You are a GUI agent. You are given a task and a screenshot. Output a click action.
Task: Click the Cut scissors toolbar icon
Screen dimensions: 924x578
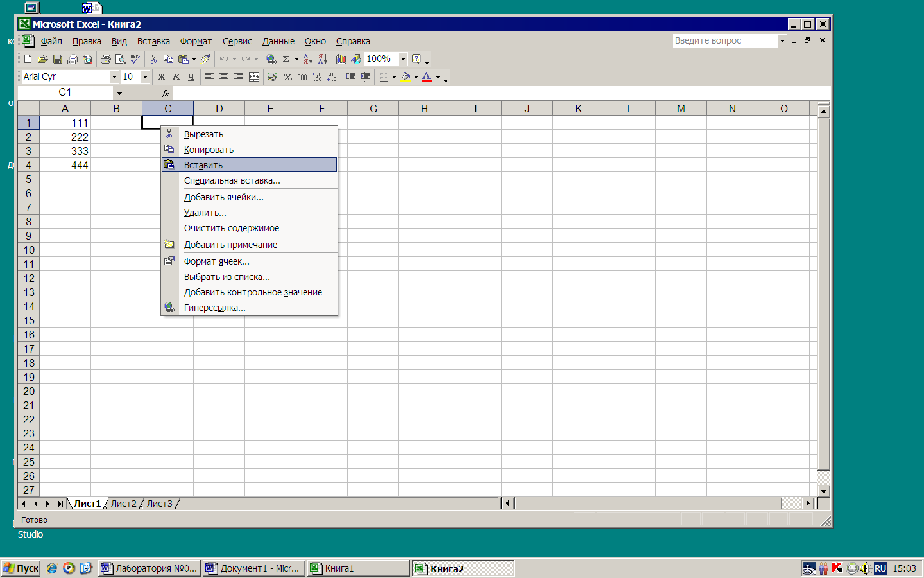click(x=154, y=59)
